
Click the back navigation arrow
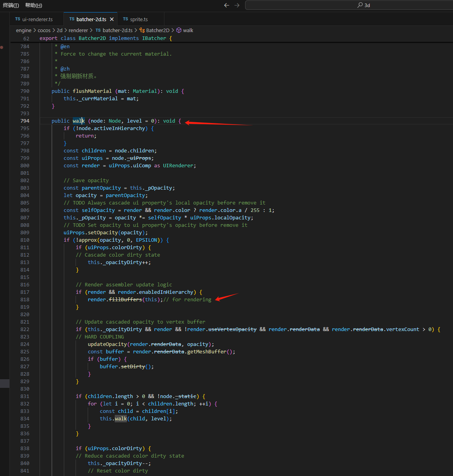[226, 5]
